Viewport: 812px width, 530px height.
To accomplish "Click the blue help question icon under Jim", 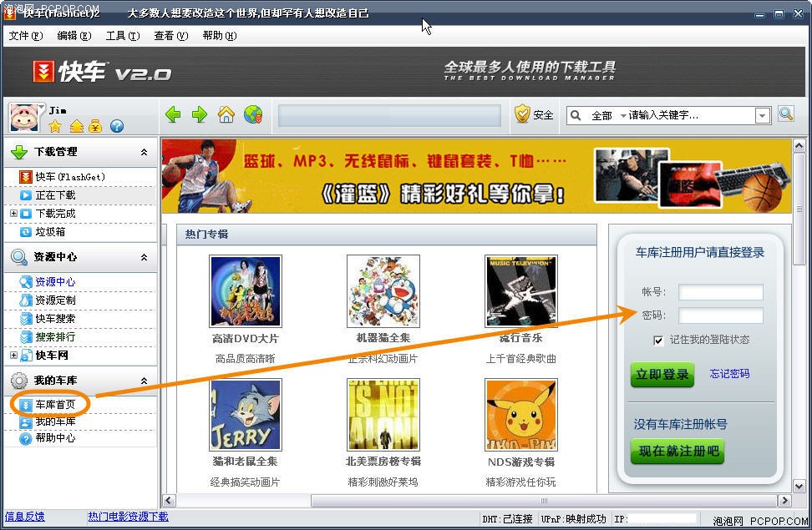I will point(116,126).
